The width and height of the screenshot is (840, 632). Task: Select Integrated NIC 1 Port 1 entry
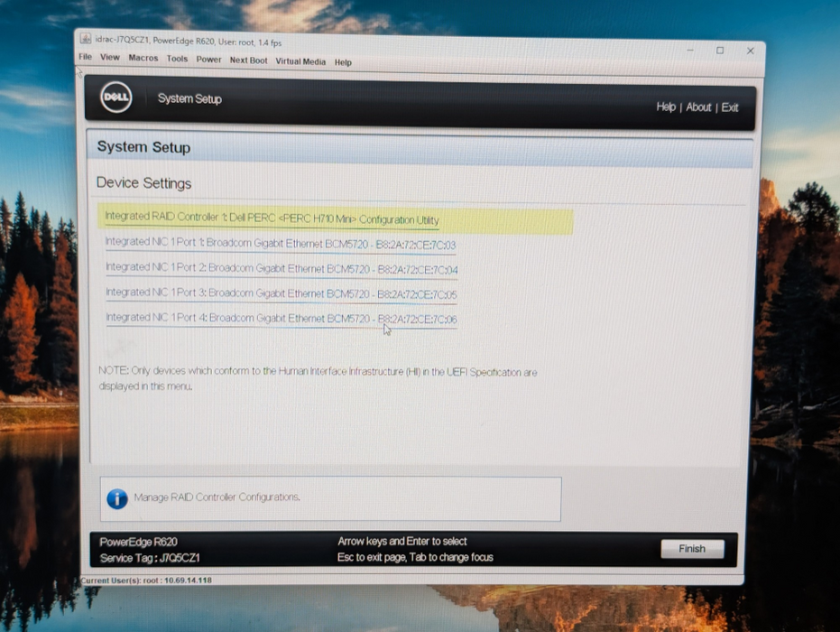pos(281,244)
